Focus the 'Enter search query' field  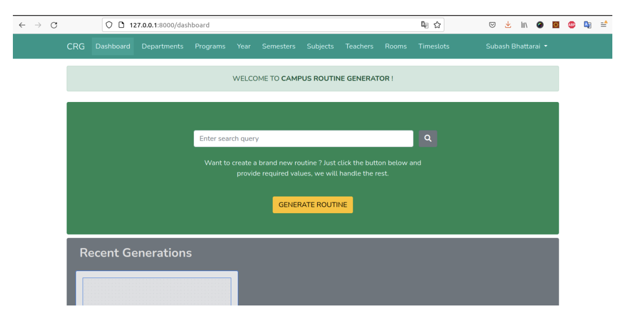tap(303, 139)
